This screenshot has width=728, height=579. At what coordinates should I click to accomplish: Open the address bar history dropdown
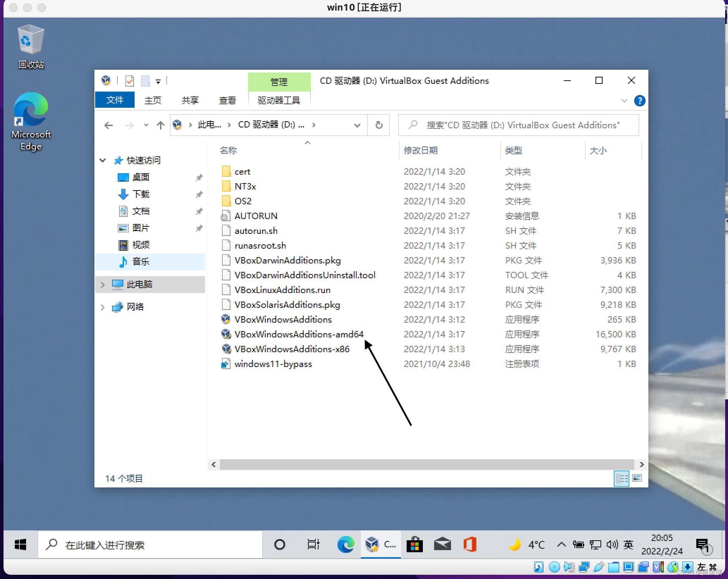coord(357,125)
